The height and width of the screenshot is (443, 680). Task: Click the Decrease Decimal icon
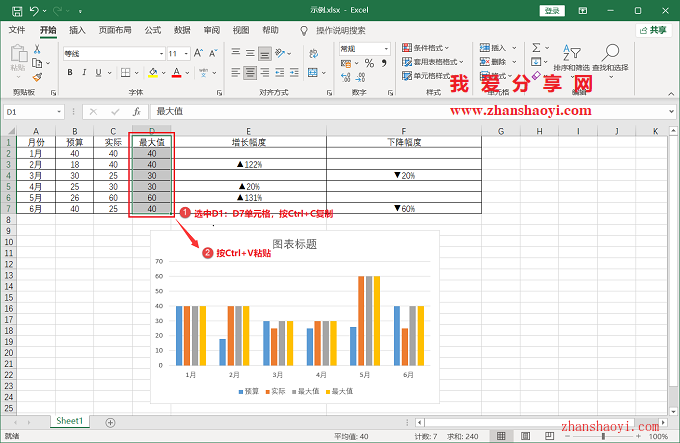[360, 77]
